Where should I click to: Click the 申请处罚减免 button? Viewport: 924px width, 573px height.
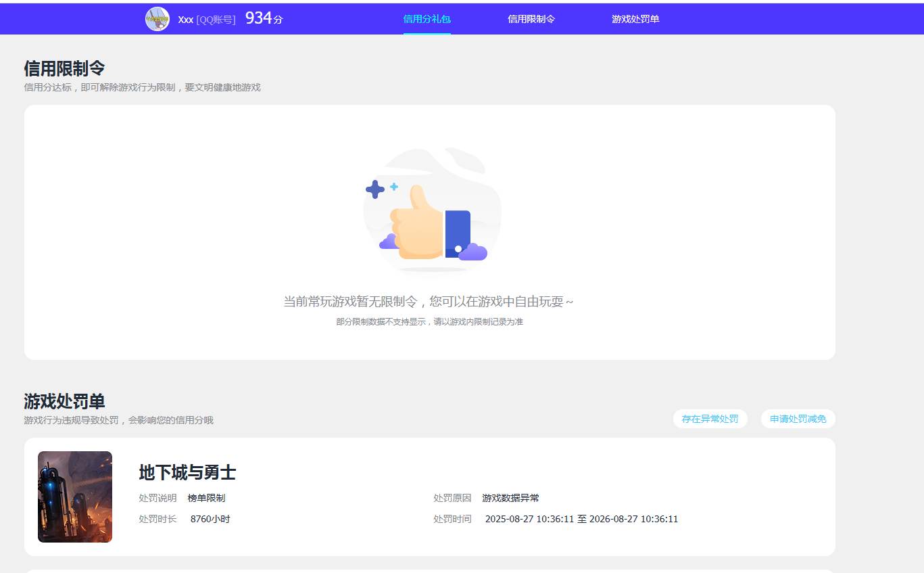click(798, 419)
